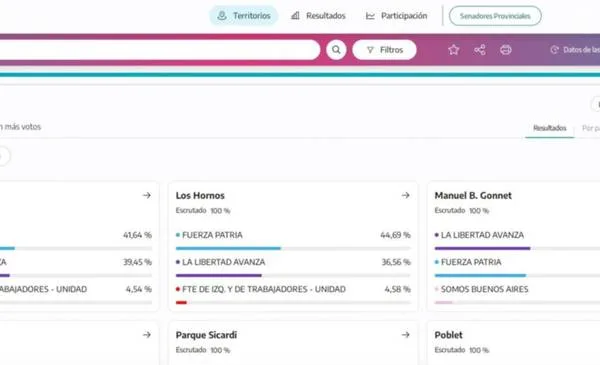
Task: Select the underlined Resultados sub-tab
Action: point(549,128)
